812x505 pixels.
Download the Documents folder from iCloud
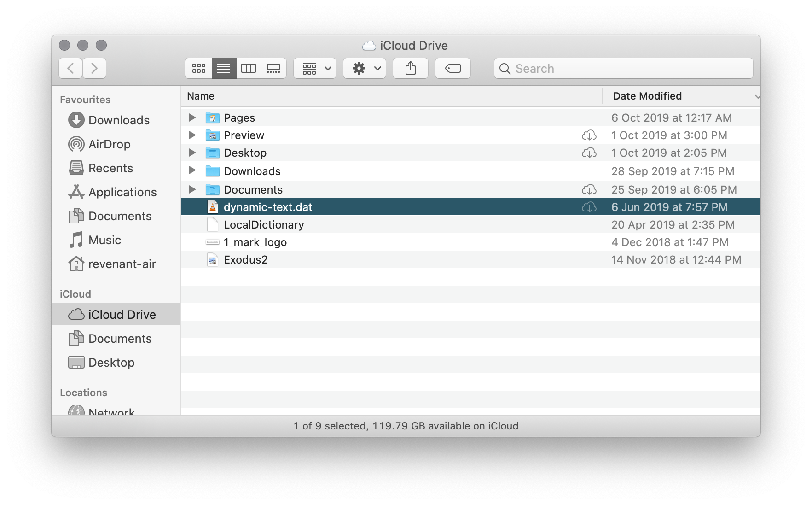589,189
